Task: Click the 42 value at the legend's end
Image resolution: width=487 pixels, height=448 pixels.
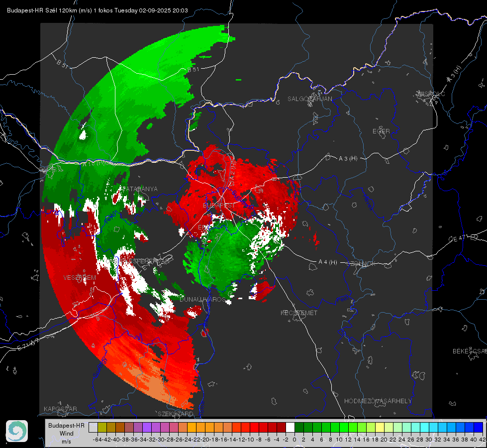Action: click(x=483, y=440)
